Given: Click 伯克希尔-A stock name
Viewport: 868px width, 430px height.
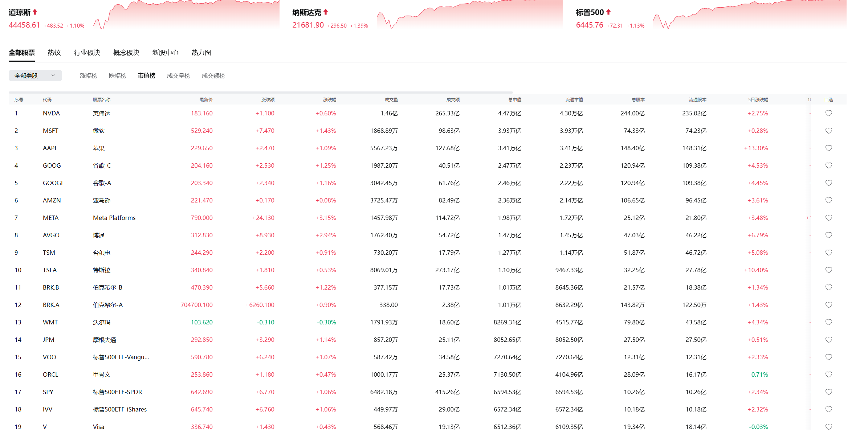Looking at the screenshot, I should pyautogui.click(x=108, y=305).
